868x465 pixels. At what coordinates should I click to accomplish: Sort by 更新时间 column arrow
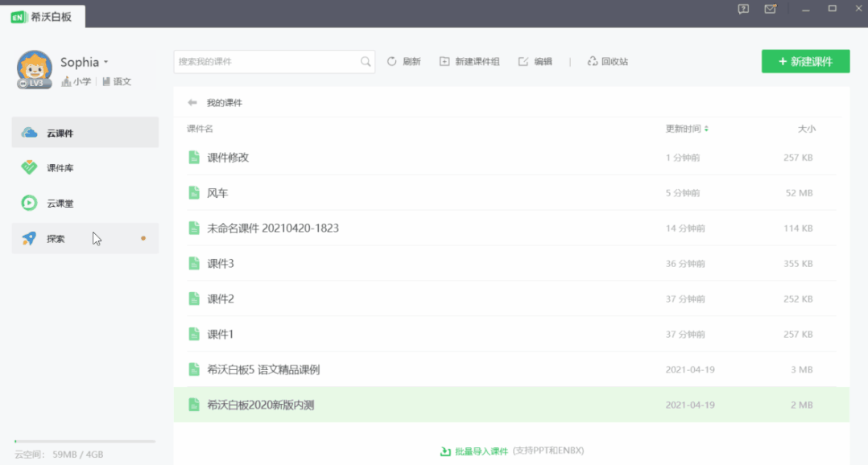706,129
